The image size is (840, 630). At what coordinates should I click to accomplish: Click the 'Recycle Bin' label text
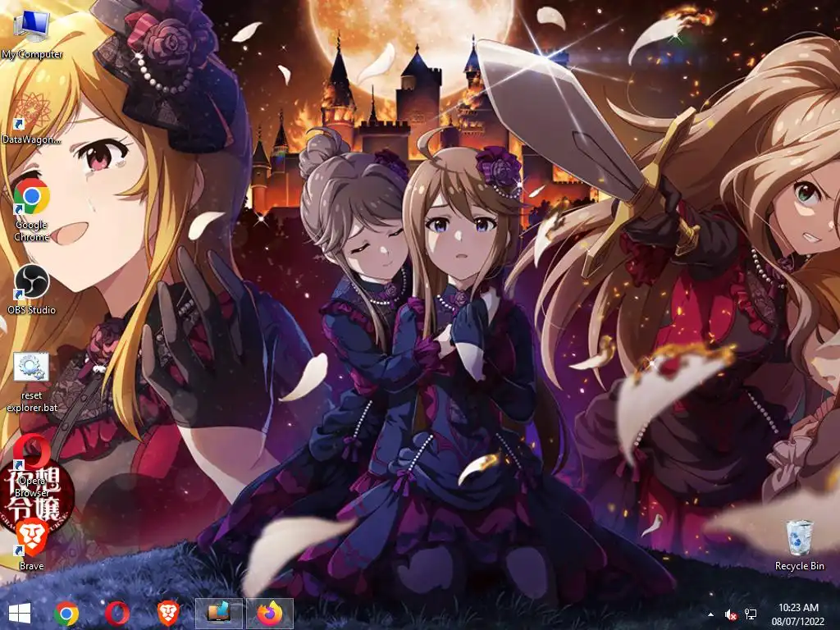[x=799, y=566]
